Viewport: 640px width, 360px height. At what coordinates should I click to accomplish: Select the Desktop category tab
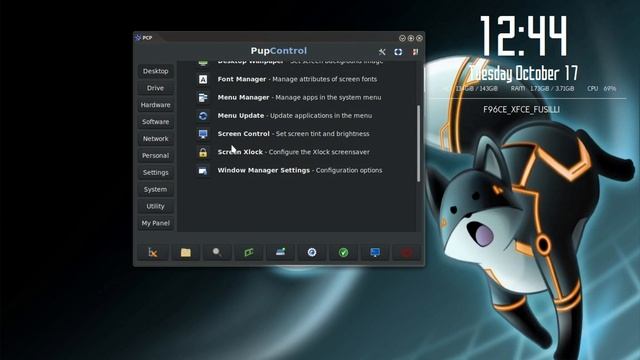[x=156, y=71]
